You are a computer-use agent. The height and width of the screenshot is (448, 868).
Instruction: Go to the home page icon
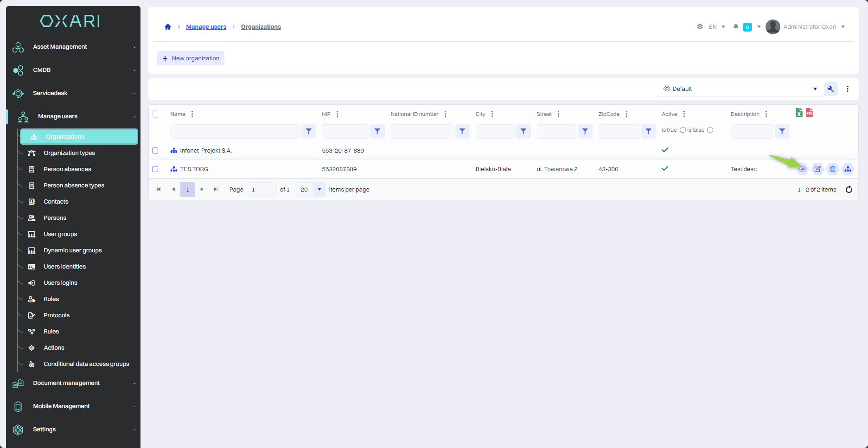click(x=168, y=27)
